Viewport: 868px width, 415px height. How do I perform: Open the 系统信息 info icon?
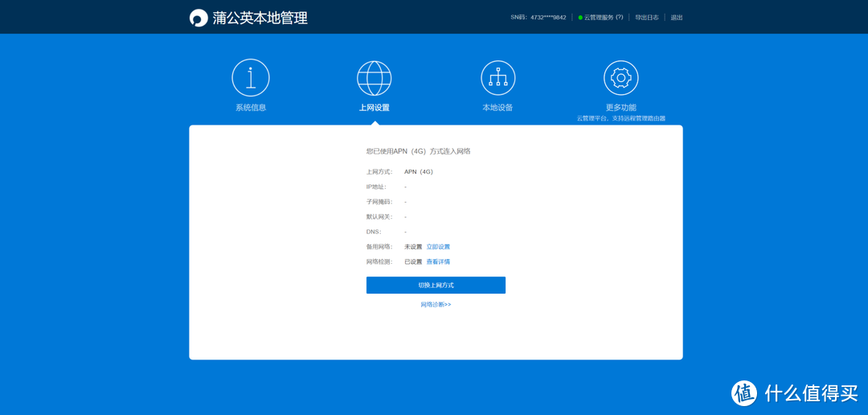point(251,78)
